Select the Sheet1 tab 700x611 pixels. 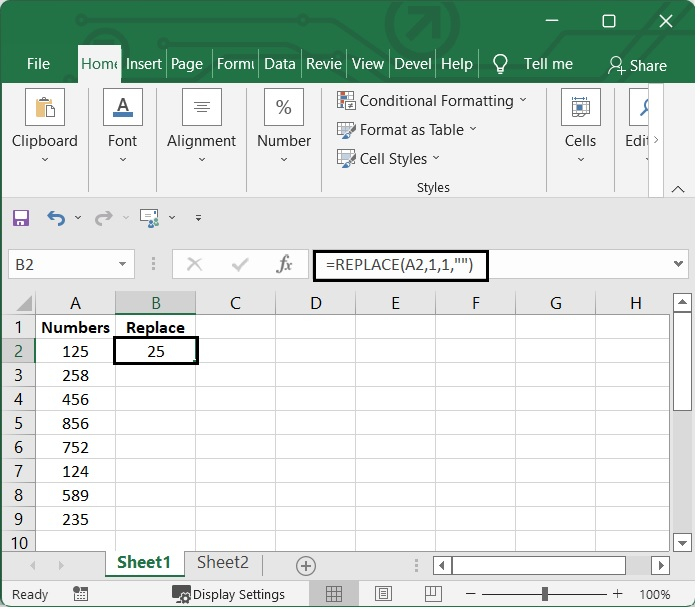tap(144, 562)
